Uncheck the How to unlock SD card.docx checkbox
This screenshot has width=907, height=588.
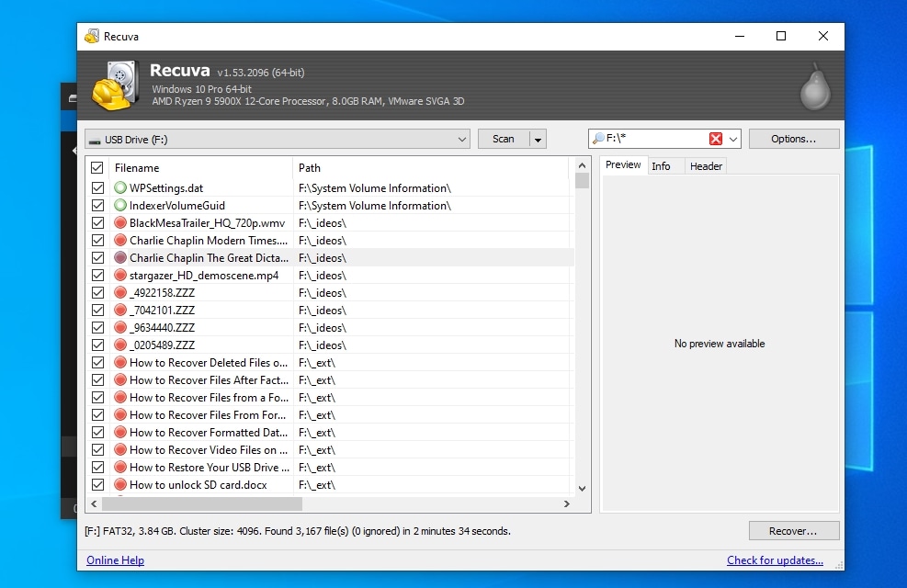click(97, 484)
